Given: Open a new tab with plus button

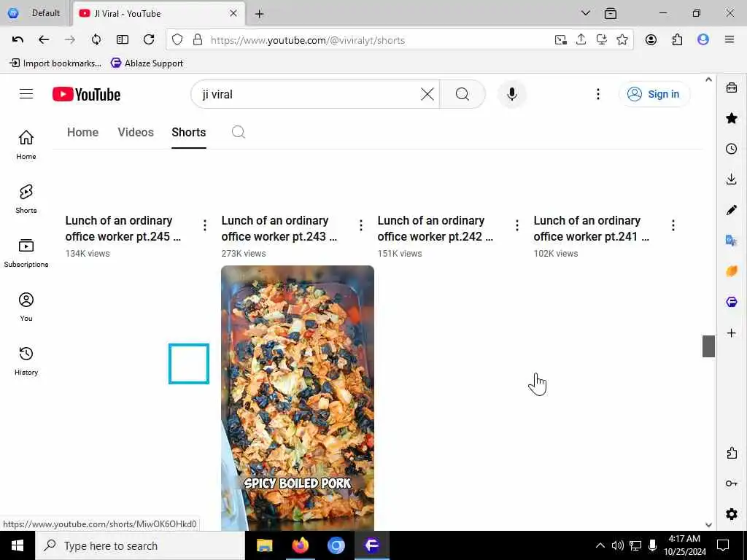Looking at the screenshot, I should click(x=259, y=14).
